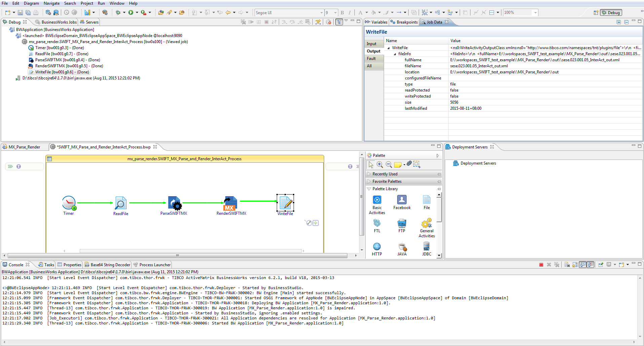Expand the Favorite Palettes section
Viewport: 644px width, 346px height.
tap(404, 181)
